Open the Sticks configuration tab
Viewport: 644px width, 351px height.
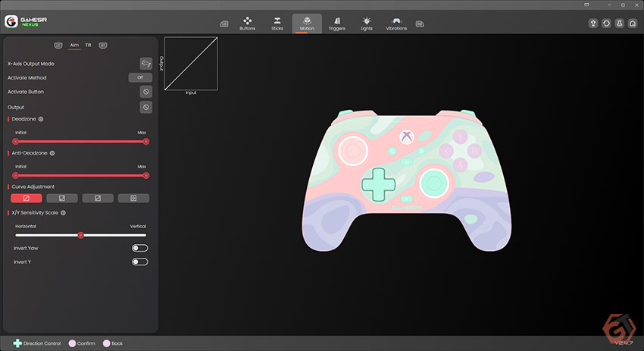(277, 24)
